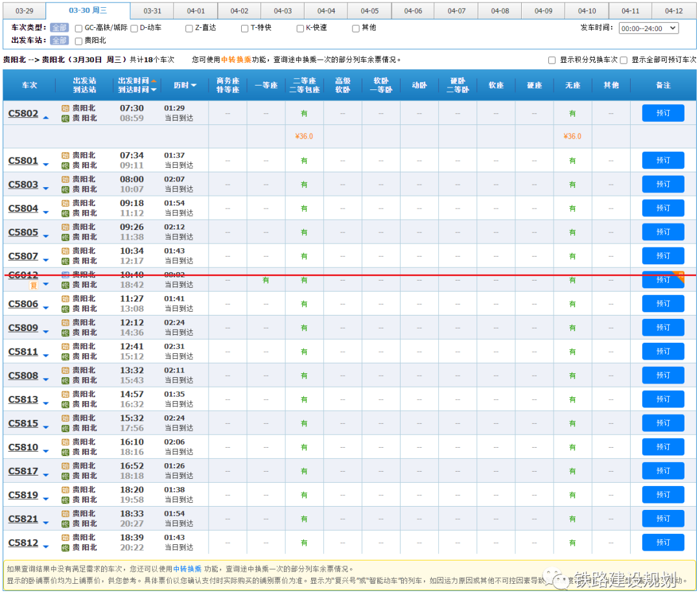Image resolution: width=700 pixels, height=611 pixels.
Task: Open train number C5803 link
Action: point(23,185)
